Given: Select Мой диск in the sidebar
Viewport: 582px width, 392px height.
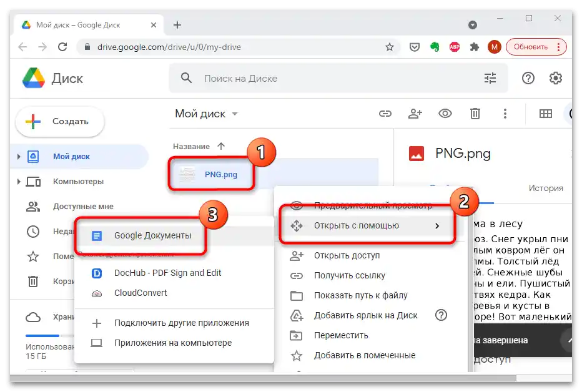Looking at the screenshot, I should (x=71, y=157).
